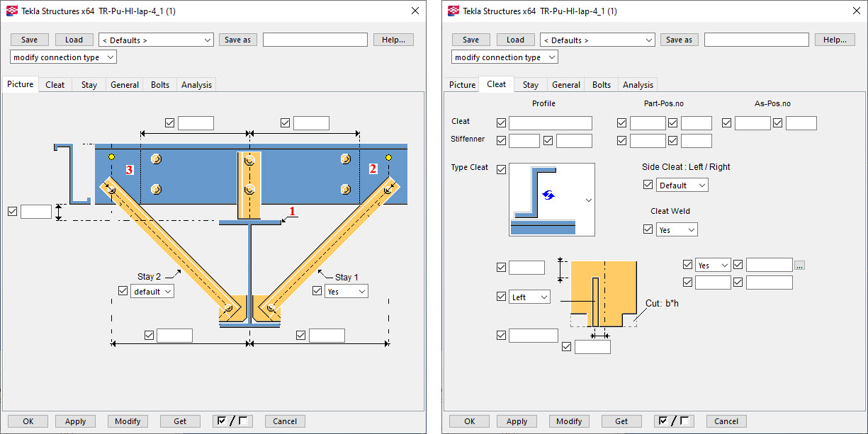
Task: Toggle the Type Cleat checkbox
Action: coord(502,169)
